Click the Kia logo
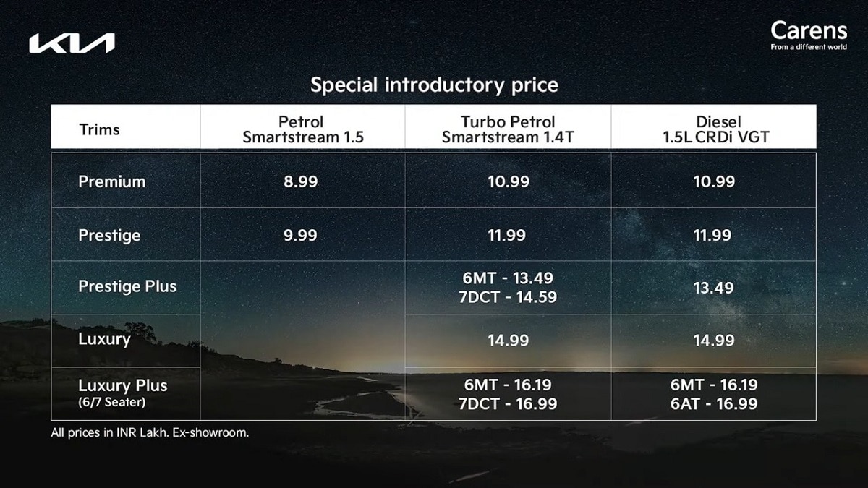Screen dimensions: 868x488 pyautogui.click(x=72, y=43)
